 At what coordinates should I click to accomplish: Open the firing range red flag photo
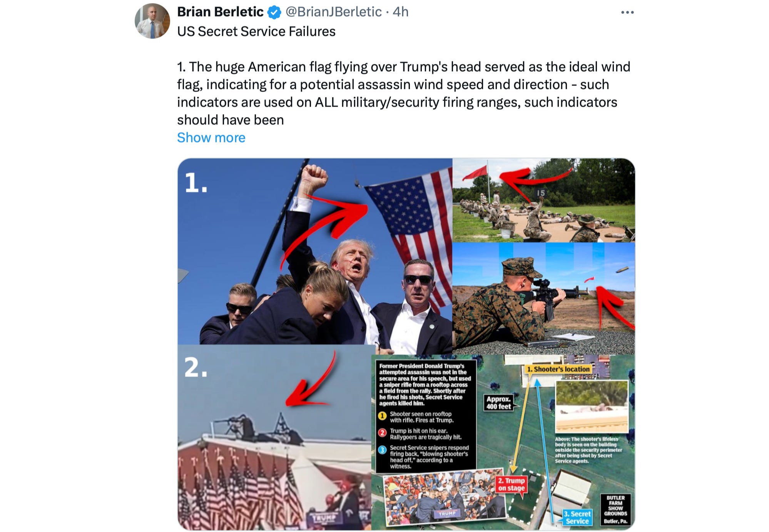(543, 200)
